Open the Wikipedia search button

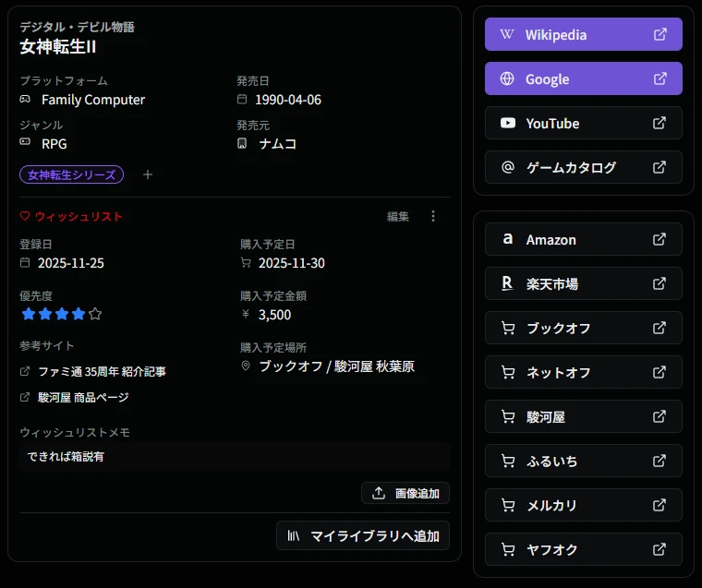(584, 34)
